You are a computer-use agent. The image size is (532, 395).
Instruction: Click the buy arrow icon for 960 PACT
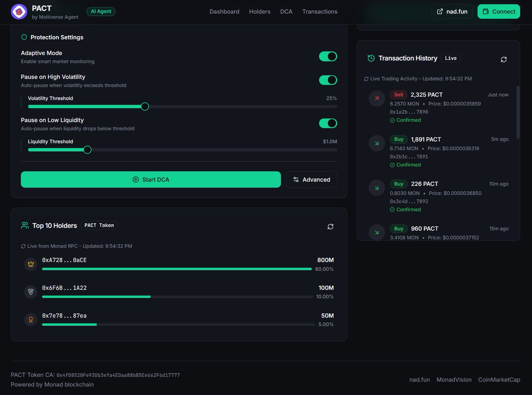point(377,232)
